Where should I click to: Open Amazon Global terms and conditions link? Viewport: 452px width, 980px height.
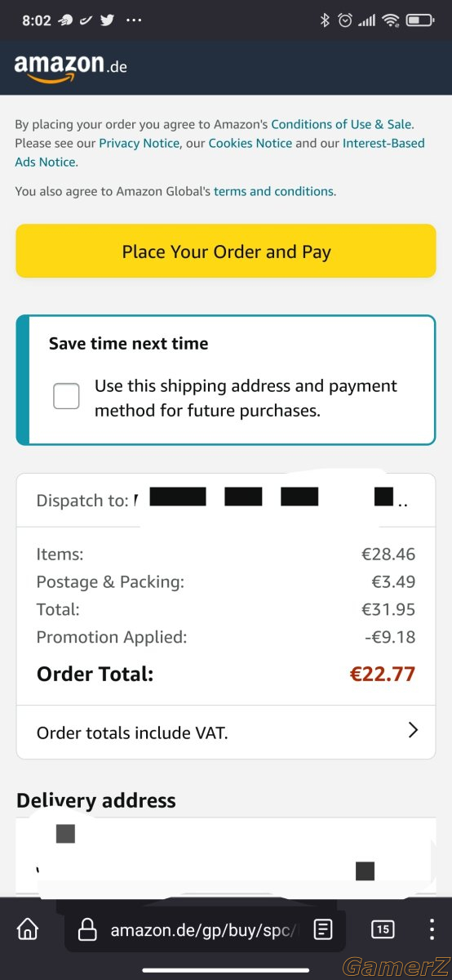(273, 191)
